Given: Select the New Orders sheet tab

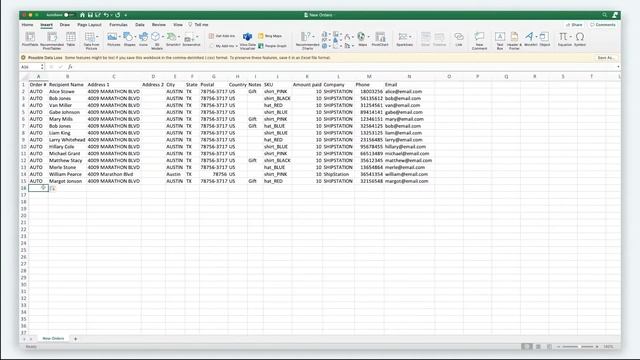Looking at the screenshot, I should [53, 338].
